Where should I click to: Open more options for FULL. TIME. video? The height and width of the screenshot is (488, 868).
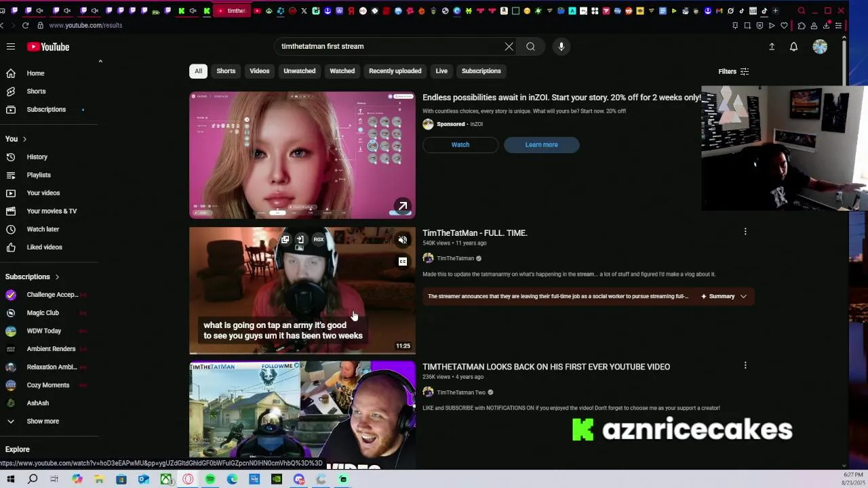745,232
